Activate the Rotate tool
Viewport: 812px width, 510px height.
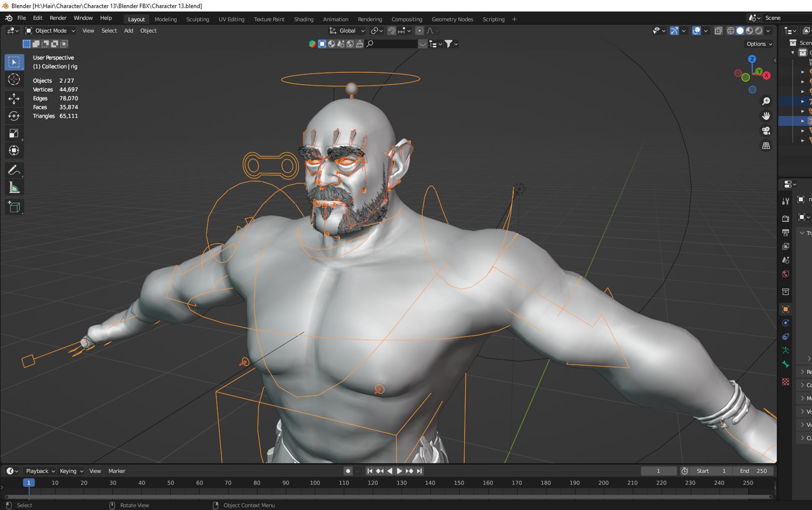(x=14, y=116)
